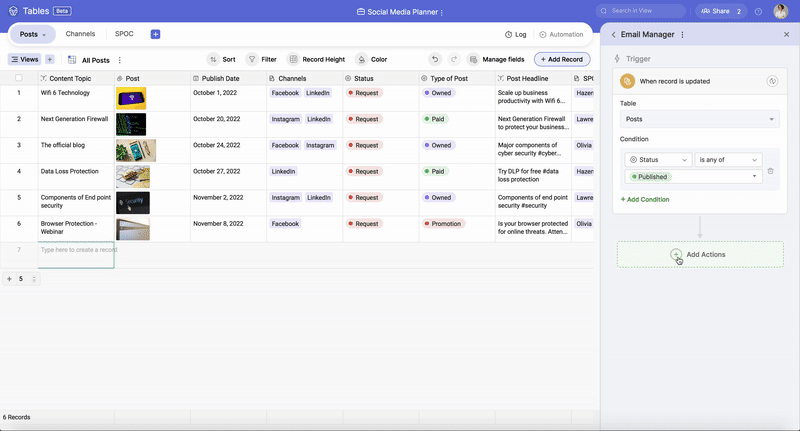Screen dimensions: 800x431
Task: Change the trigger using the swap icon
Action: tap(772, 81)
